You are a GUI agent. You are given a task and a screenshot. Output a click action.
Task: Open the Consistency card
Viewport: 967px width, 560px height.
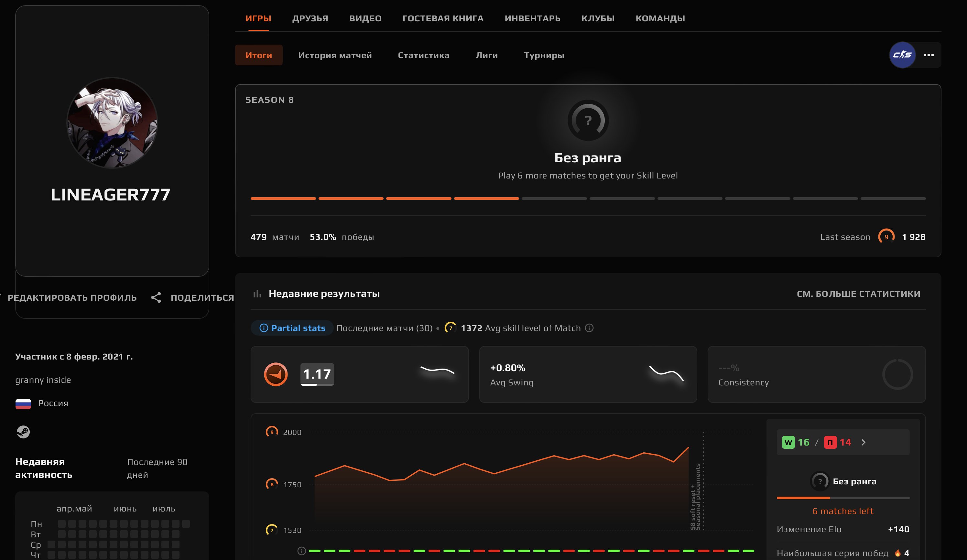click(817, 374)
